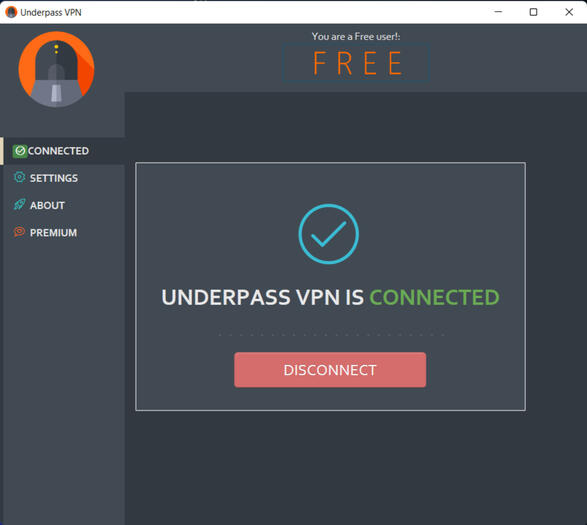Click the "UNDERPASS VPN IS CONNECTED" status text
Screen dimensions: 587x525
330,297
